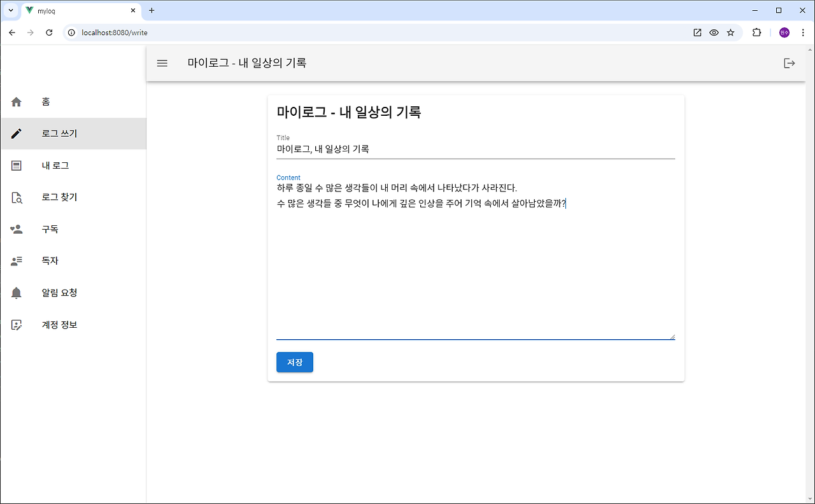Image resolution: width=815 pixels, height=504 pixels.
Task: Click the 계정 정보 edit note icon
Action: coord(17,325)
